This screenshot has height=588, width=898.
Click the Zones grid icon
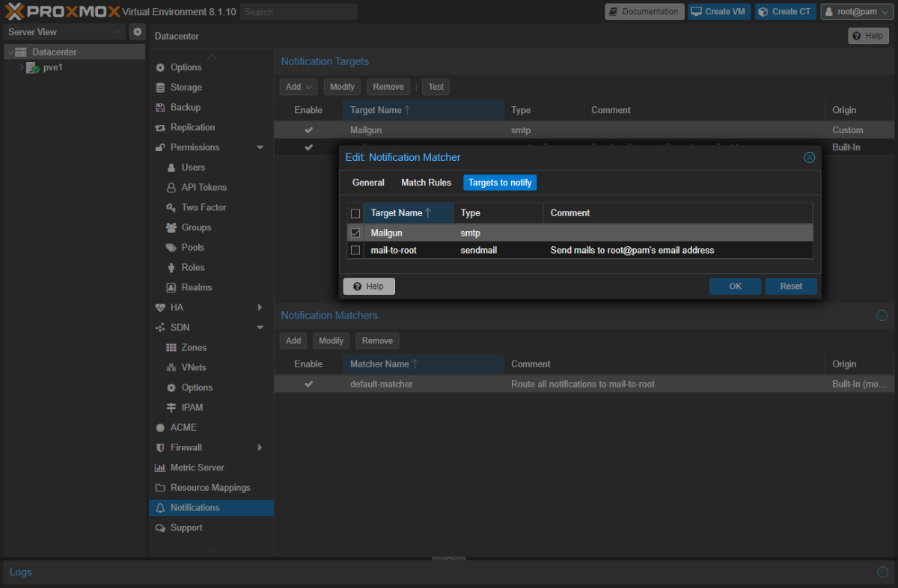pos(171,348)
